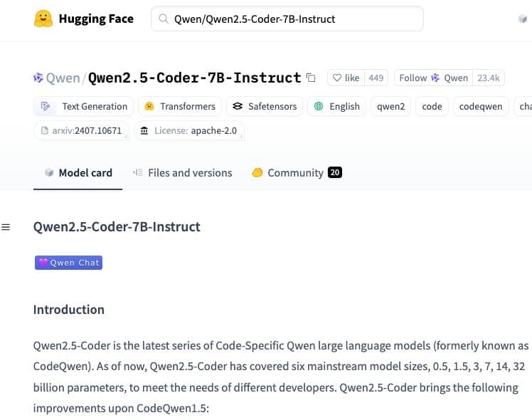Click the Hugging Face emoji logo
Screen dimensions: 532x420
click(43, 19)
